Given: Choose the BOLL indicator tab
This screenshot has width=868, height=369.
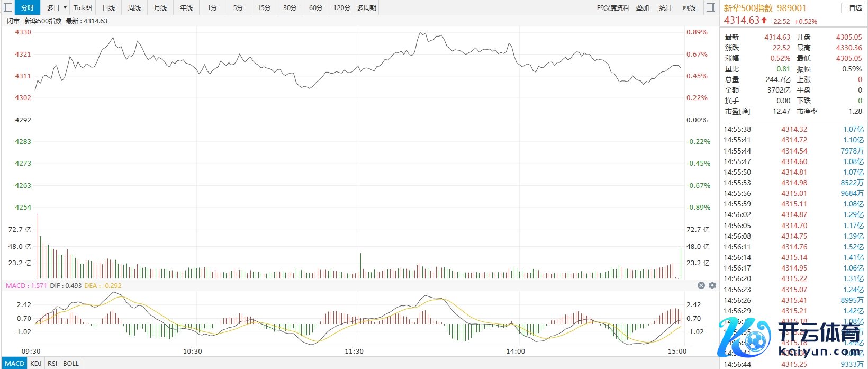Looking at the screenshot, I should click(x=71, y=363).
